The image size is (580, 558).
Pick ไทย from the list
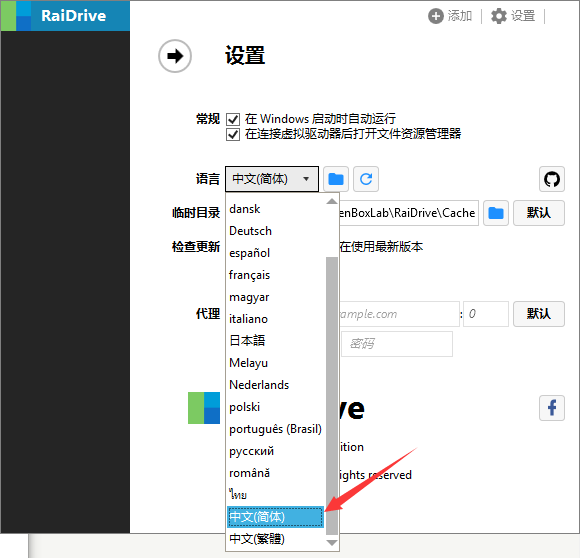[276, 495]
